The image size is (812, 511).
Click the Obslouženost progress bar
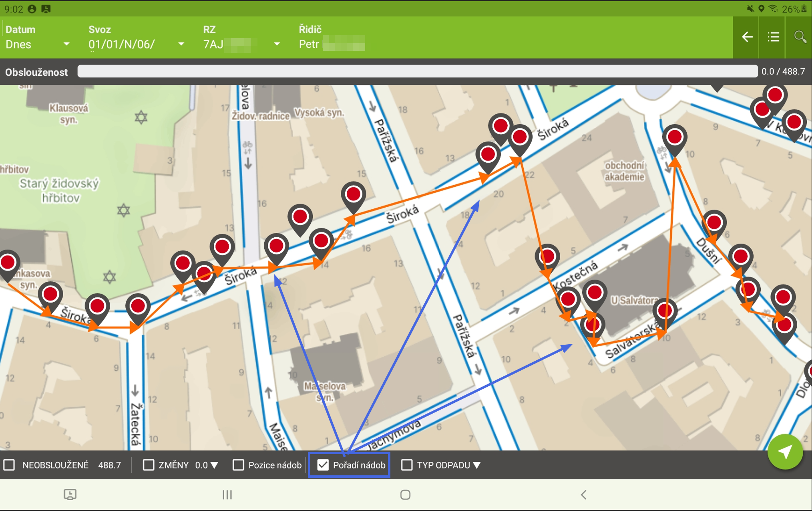(x=417, y=71)
